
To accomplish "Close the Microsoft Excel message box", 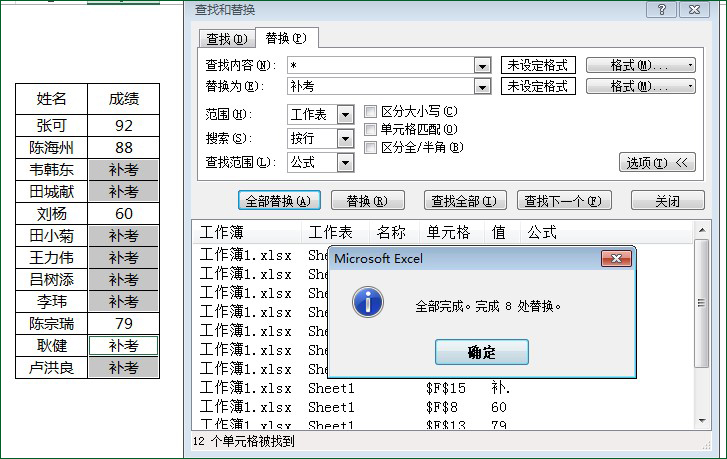I will click(616, 259).
